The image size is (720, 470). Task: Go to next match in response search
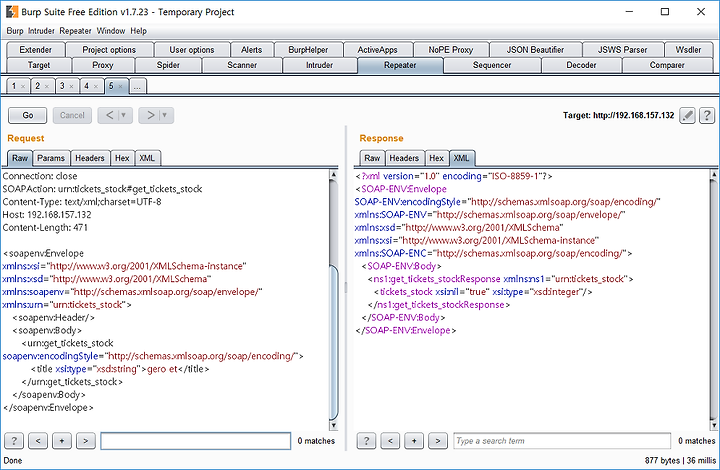point(438,441)
